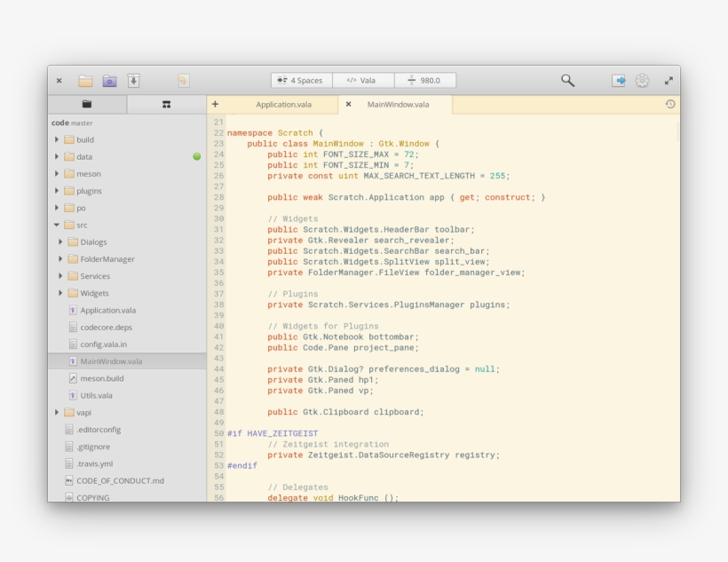
Task: Switch to the Application.vala tab
Action: pos(283,104)
